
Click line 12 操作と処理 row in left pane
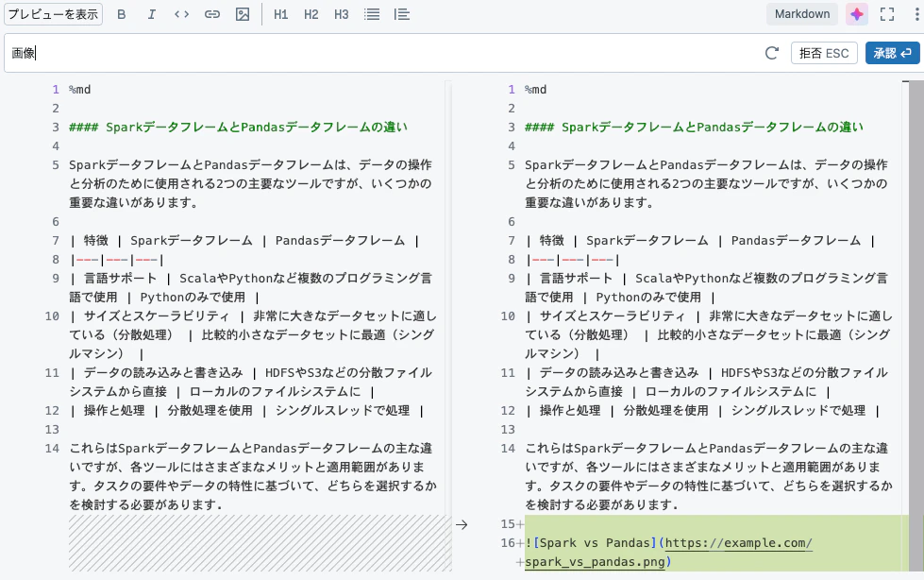[x=246, y=411]
